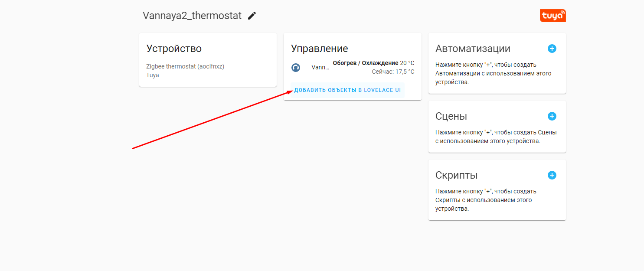Create a new script with the plus icon
Viewport: 644px width, 271px height.
(x=552, y=175)
